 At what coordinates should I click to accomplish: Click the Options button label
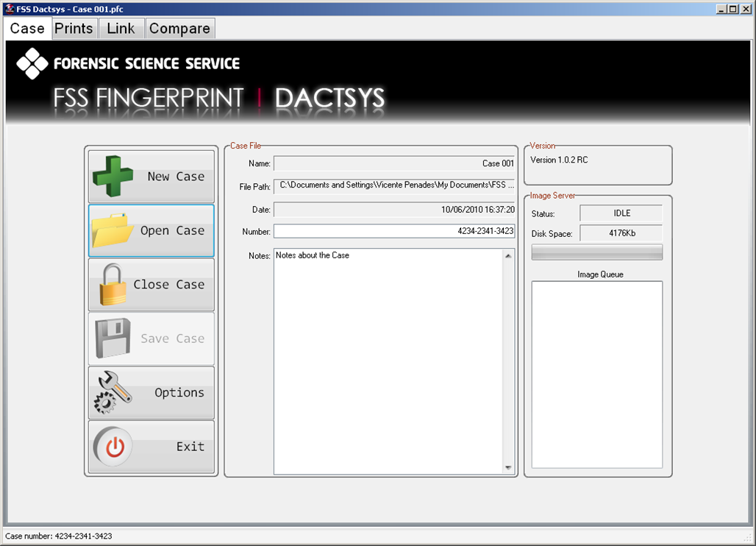[179, 393]
